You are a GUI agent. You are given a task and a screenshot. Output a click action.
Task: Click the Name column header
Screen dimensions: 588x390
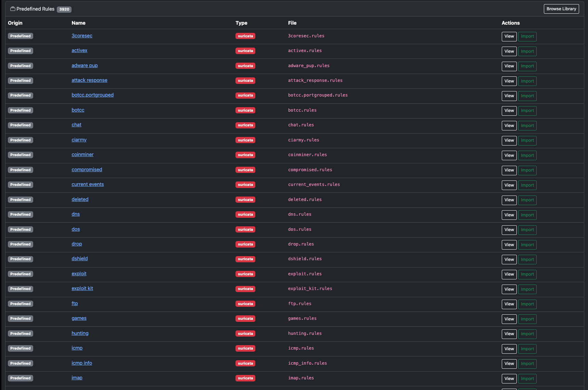pyautogui.click(x=78, y=23)
